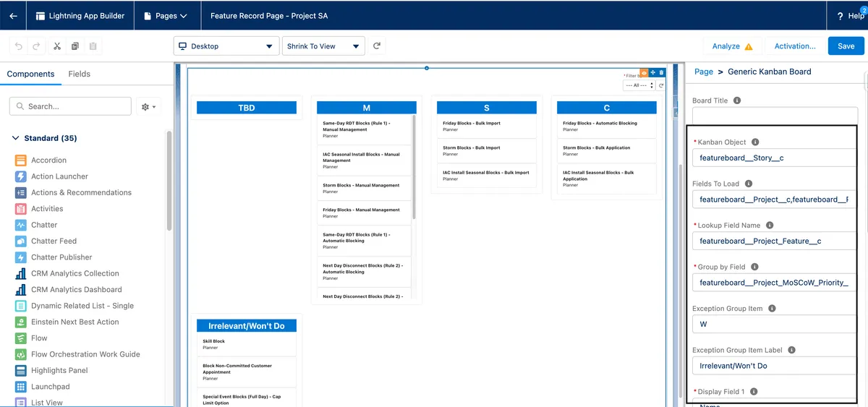Image resolution: width=868 pixels, height=407 pixels.
Task: Click the Group by Field input
Action: [x=775, y=283]
